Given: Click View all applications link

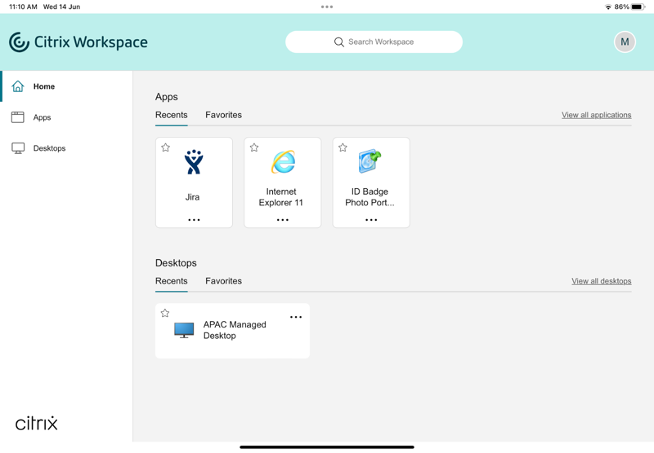Looking at the screenshot, I should pos(596,115).
